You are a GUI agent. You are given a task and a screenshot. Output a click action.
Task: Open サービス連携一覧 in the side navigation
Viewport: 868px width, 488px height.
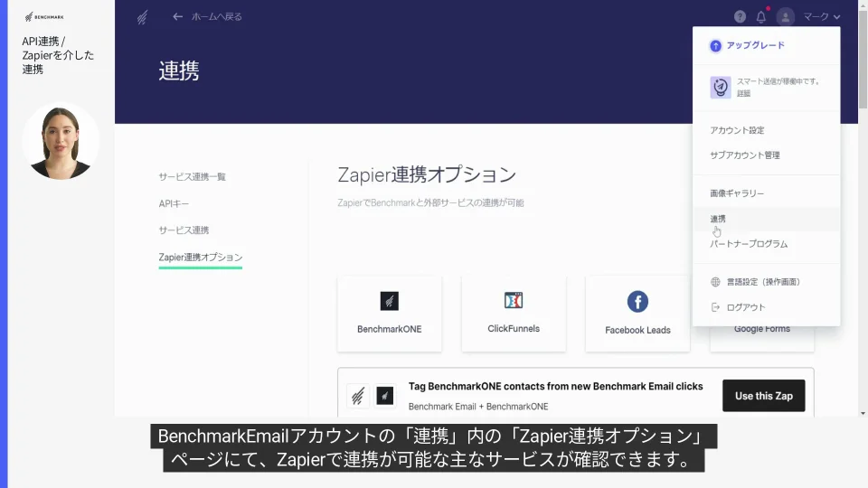click(x=192, y=176)
